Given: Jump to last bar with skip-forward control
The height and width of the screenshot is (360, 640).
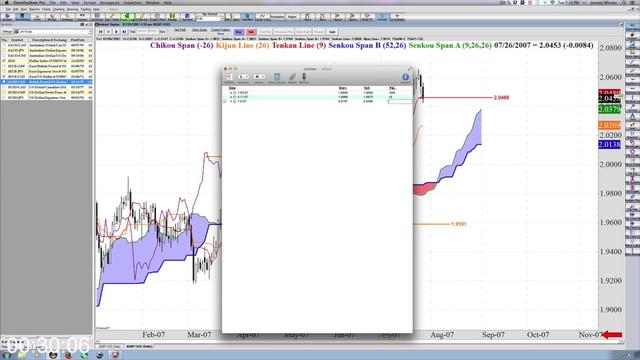Looking at the screenshot, I should coord(124,31).
